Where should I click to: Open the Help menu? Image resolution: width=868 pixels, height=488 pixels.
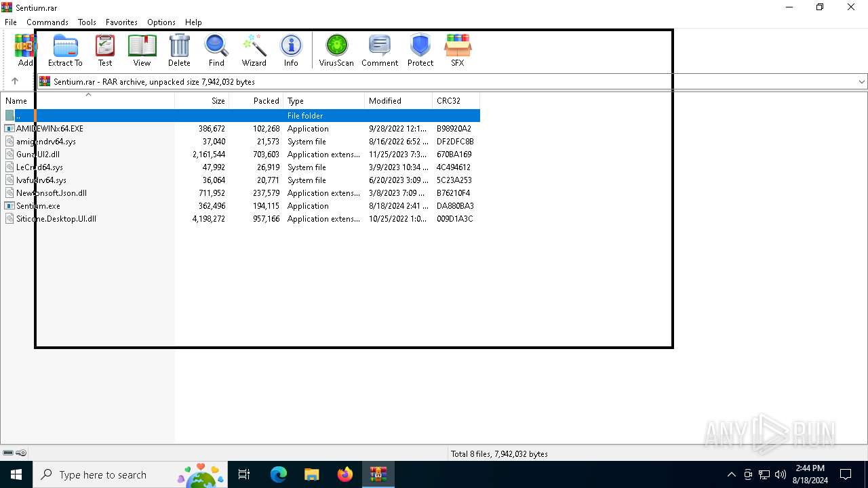(193, 22)
